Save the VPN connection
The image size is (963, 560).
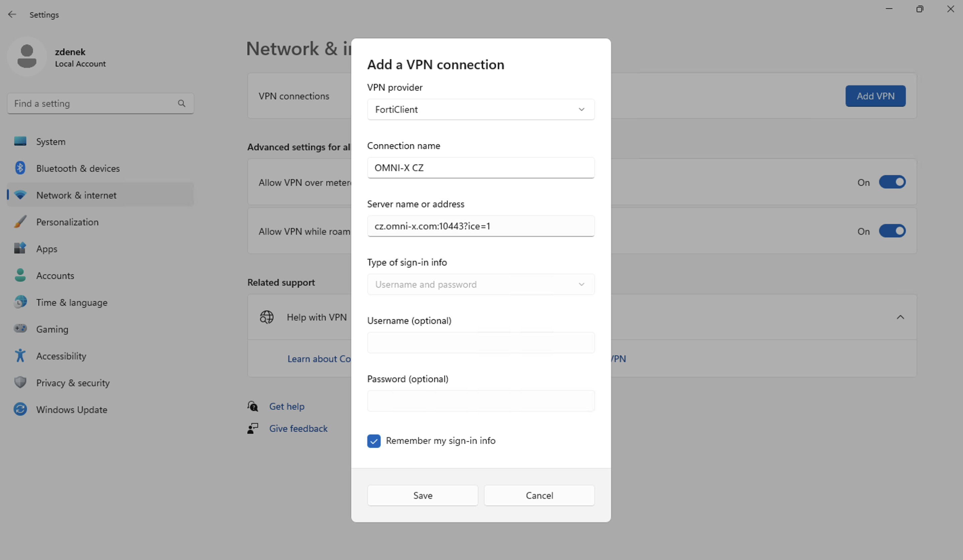tap(422, 495)
